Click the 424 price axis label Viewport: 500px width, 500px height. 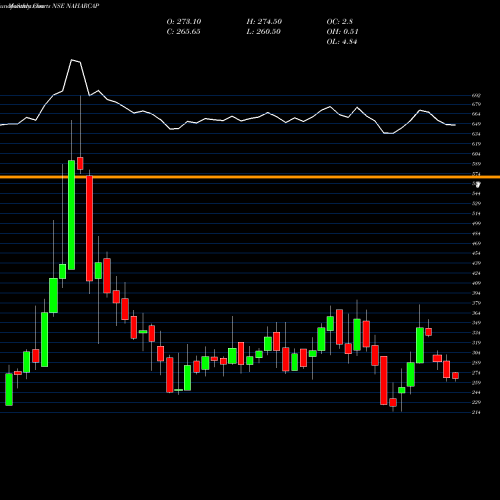476,273
